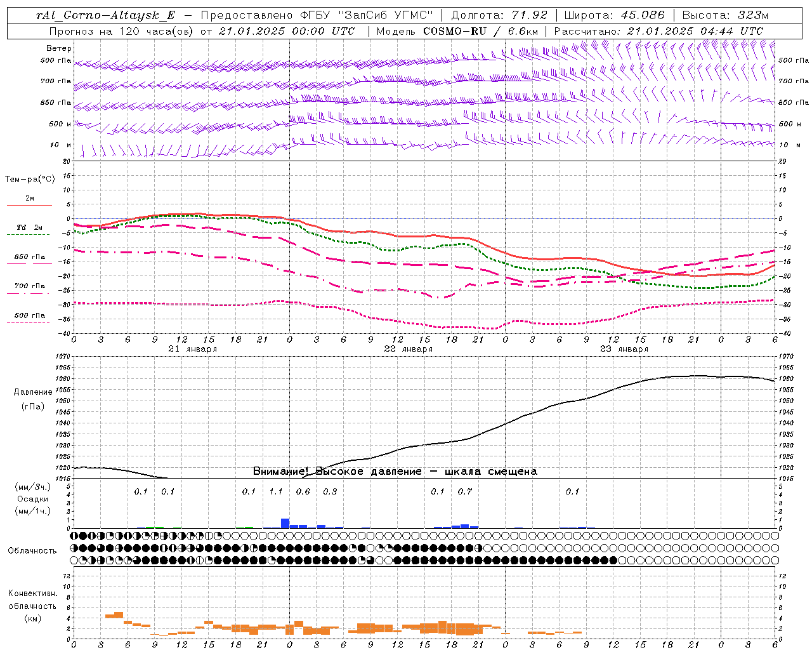Click the Высота: 323м value
812x650 pixels.
point(725,16)
